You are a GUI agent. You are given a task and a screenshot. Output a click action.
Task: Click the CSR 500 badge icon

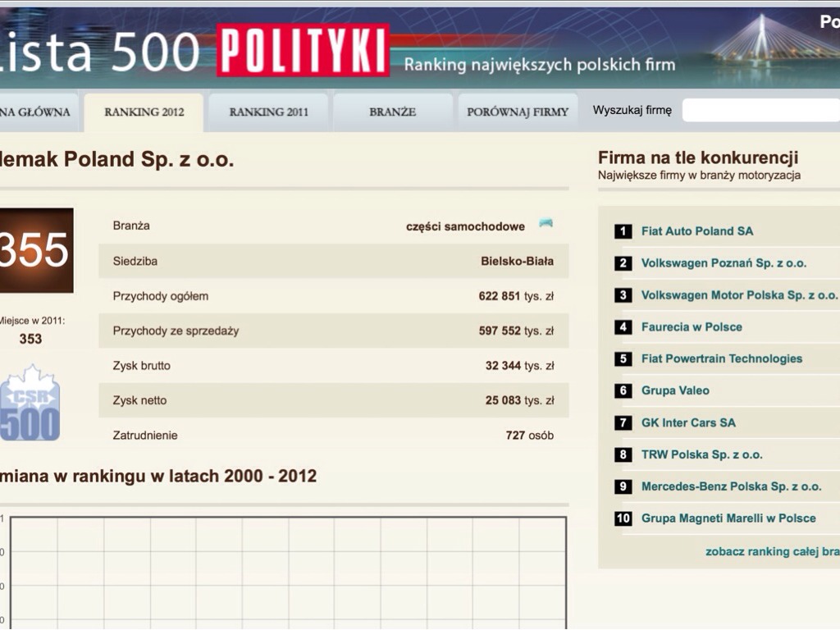tap(30, 404)
